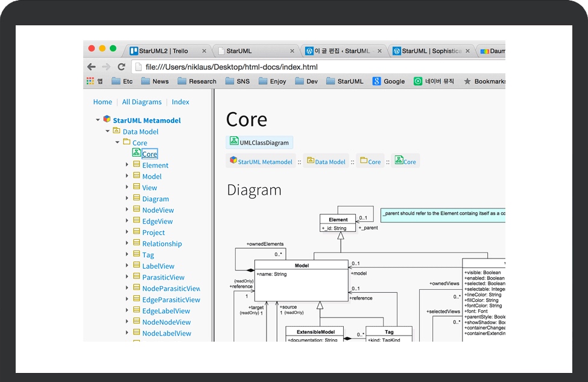Open the Apps grid icon in bookmarks bar

click(90, 81)
